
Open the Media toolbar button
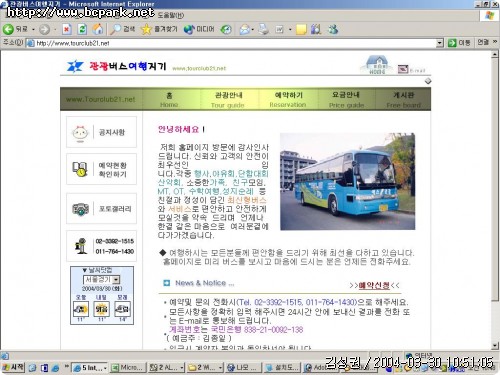pos(199,29)
